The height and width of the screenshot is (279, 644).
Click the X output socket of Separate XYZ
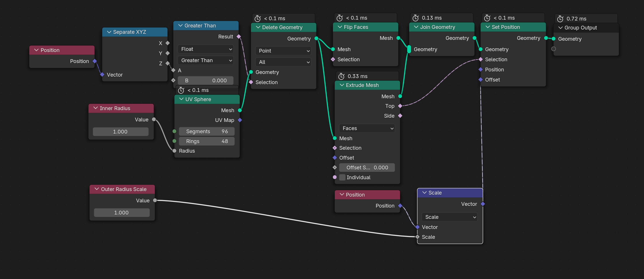coord(167,43)
